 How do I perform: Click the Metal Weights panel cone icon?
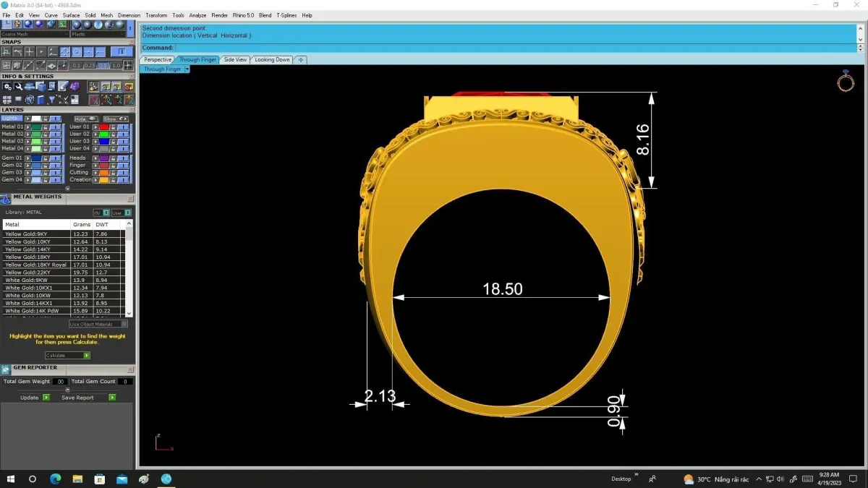tap(5, 199)
